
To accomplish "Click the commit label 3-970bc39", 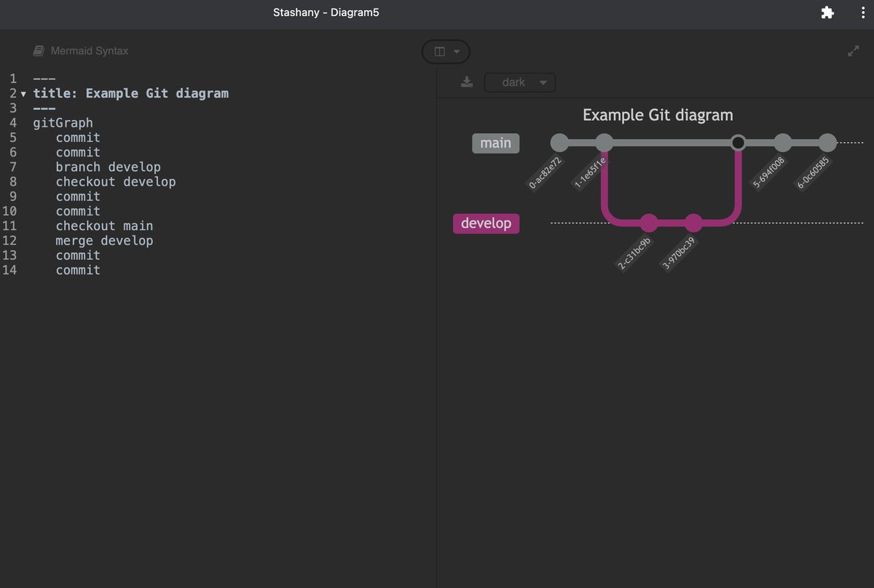I will pyautogui.click(x=680, y=253).
